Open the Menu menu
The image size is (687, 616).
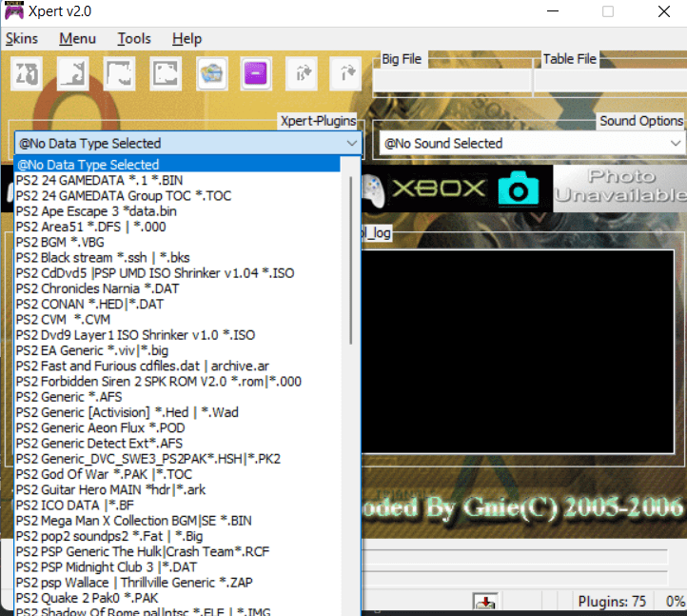coord(78,39)
